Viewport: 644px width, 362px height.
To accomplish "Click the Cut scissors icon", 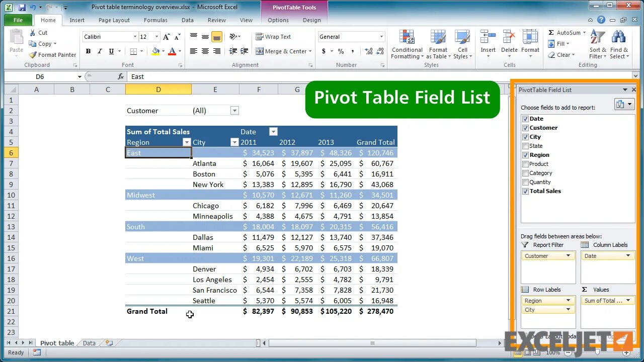I will 33,33.
